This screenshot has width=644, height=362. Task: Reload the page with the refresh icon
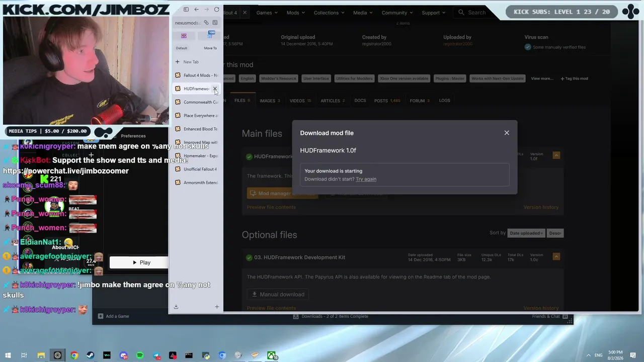point(217,10)
